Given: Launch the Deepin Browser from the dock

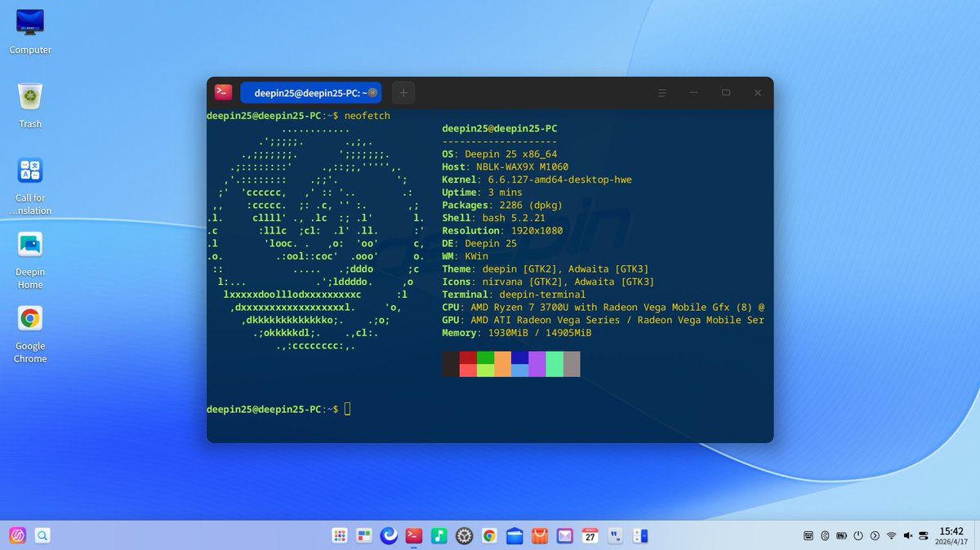Looking at the screenshot, I should click(x=387, y=536).
